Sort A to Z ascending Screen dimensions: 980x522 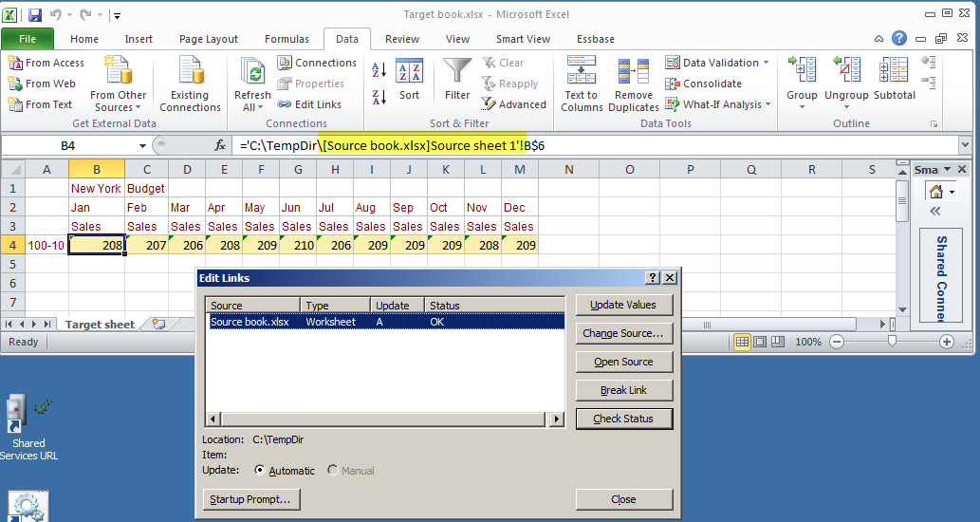point(379,70)
